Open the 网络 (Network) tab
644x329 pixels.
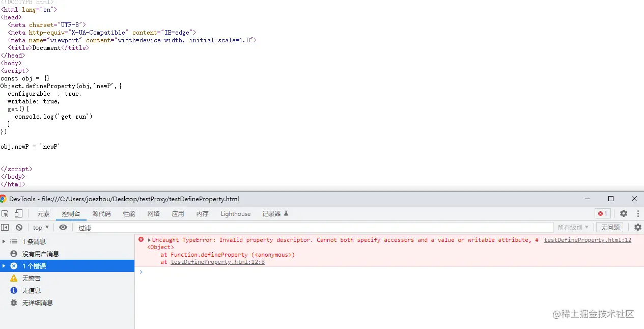153,214
